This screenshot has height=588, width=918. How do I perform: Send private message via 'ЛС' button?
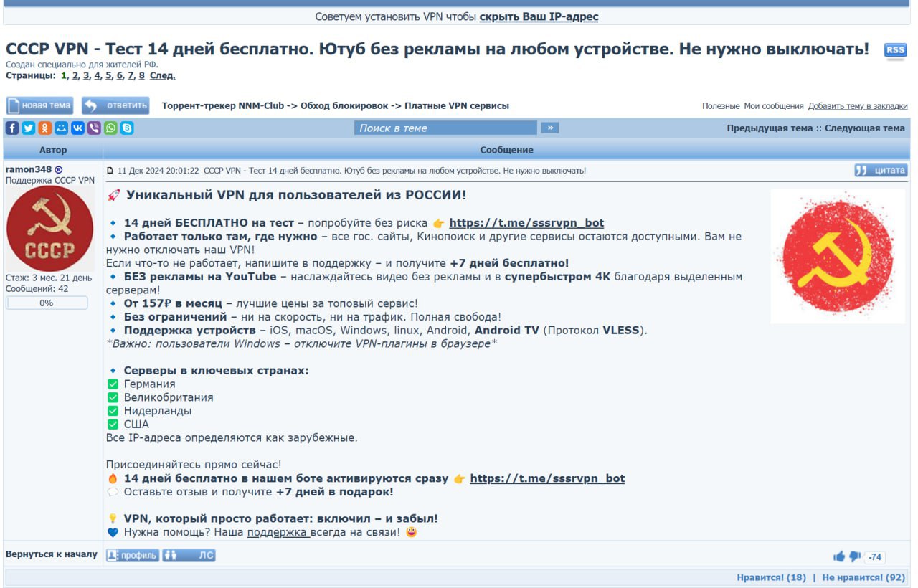(x=189, y=555)
